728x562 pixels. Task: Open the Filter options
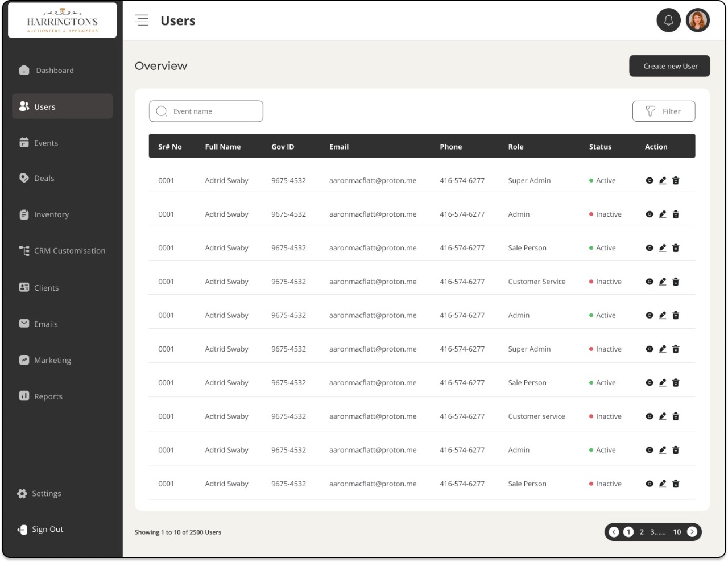tap(663, 111)
